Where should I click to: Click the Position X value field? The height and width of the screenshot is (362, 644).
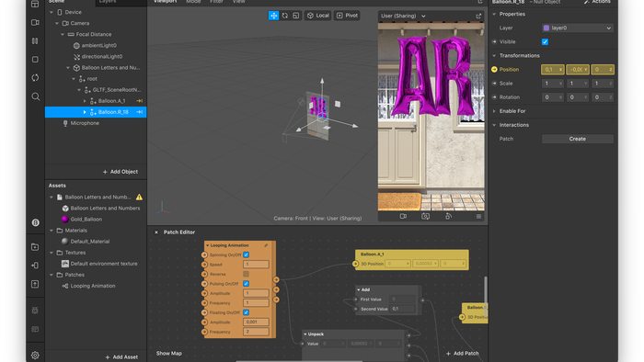[x=552, y=70]
